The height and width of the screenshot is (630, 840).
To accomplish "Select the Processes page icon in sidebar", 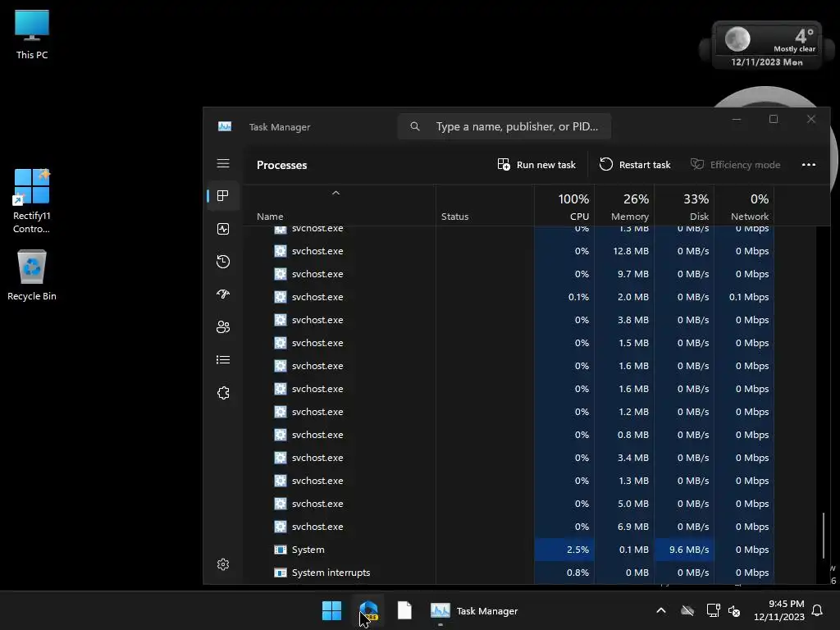I will [223, 196].
